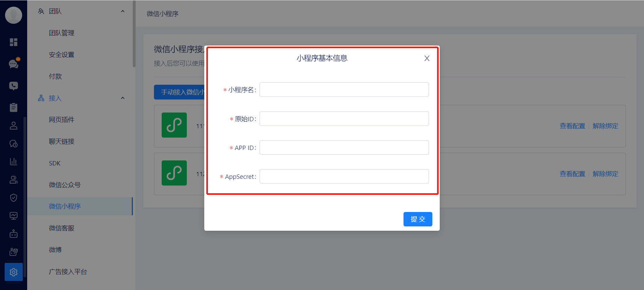Close the 小程序基本信息 dialog
The width and height of the screenshot is (644, 290).
click(x=427, y=58)
